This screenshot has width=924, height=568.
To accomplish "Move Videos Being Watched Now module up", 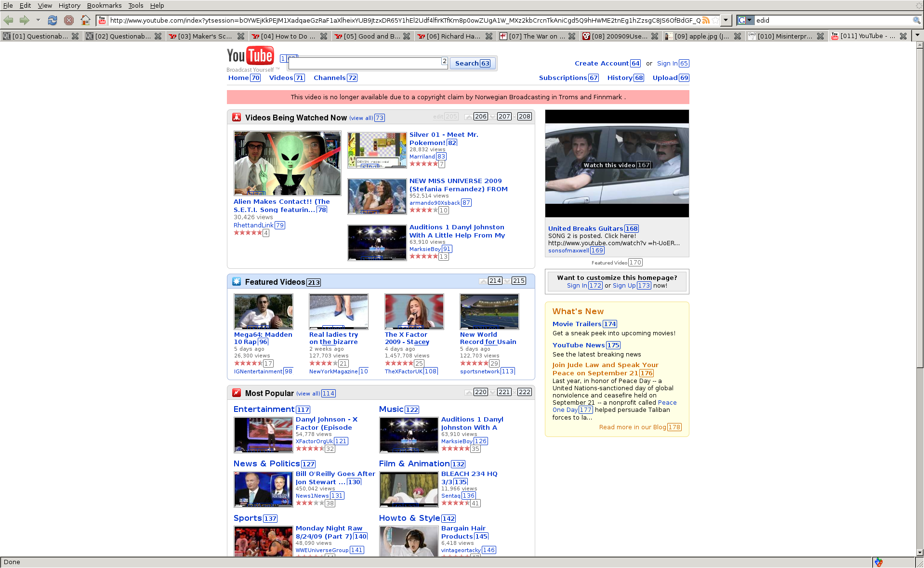I will [x=469, y=117].
